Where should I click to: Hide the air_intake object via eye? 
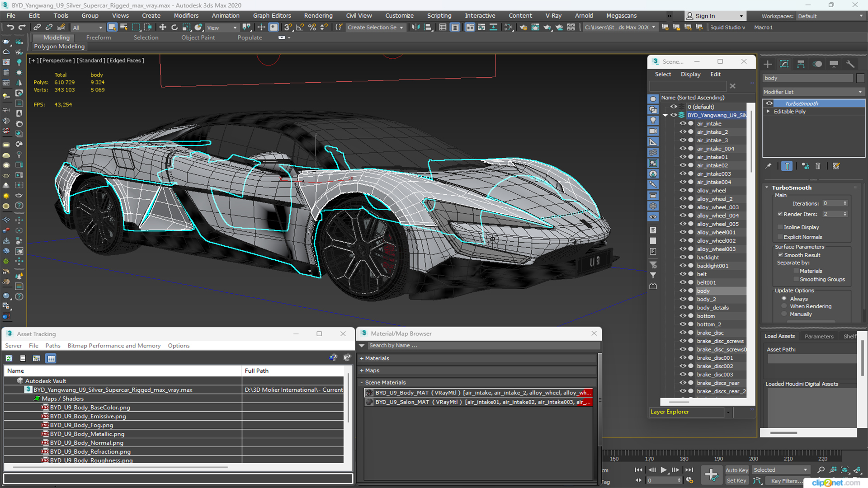coord(683,123)
